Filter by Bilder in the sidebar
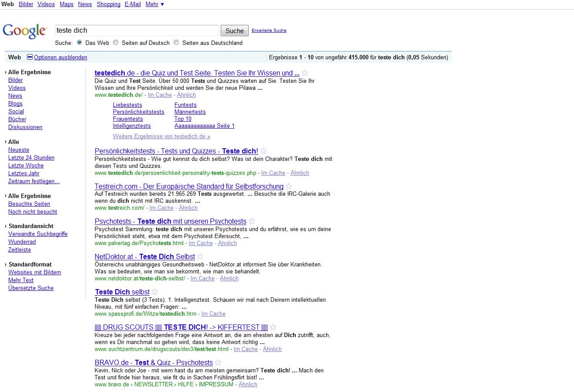The image size is (574, 392). (x=15, y=80)
